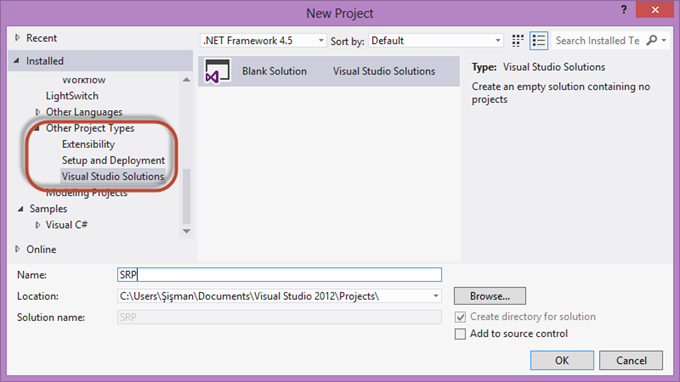Expand the Recent section
Image resolution: width=680 pixels, height=382 pixels.
click(17, 38)
